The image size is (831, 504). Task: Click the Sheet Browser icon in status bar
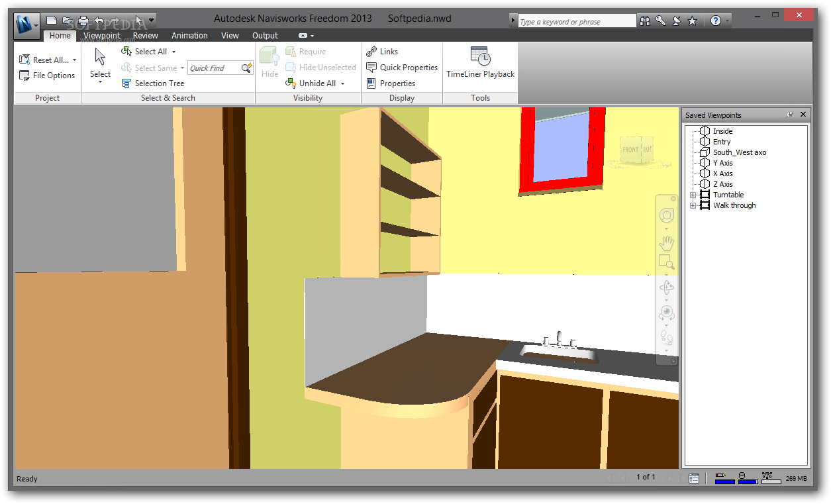pyautogui.click(x=694, y=478)
